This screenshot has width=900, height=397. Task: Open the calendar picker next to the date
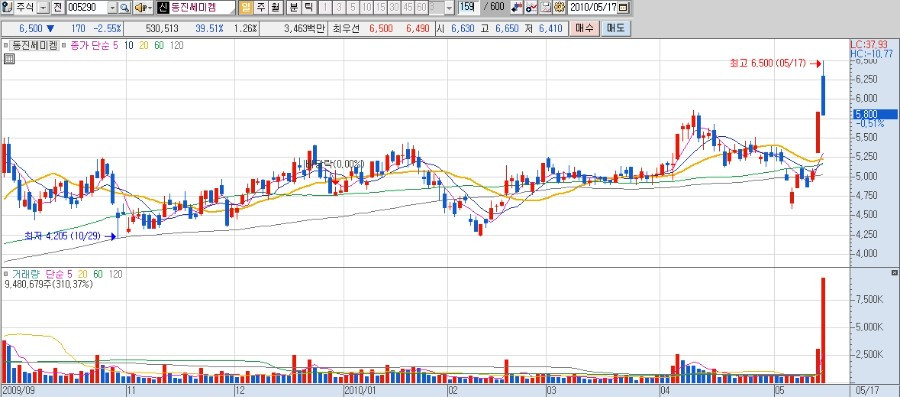[x=624, y=8]
